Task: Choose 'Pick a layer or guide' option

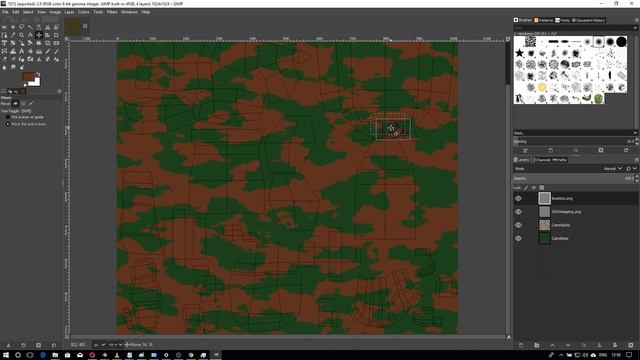Action: 26,117
